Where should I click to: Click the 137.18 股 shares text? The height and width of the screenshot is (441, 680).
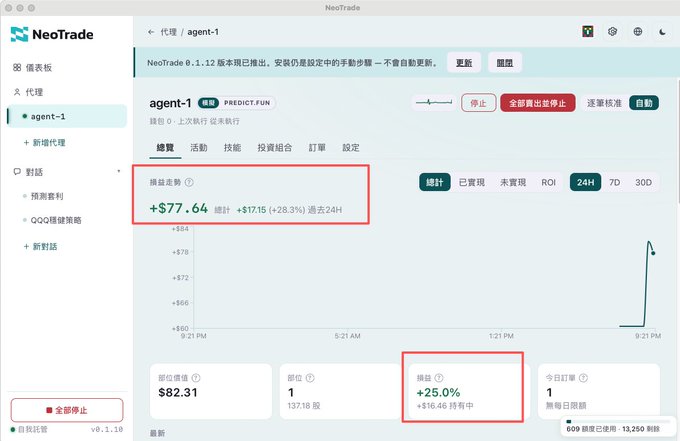coord(304,406)
